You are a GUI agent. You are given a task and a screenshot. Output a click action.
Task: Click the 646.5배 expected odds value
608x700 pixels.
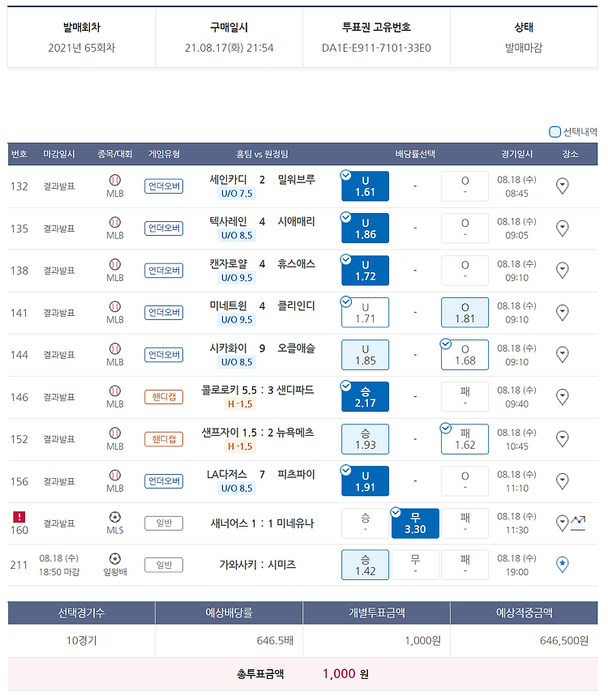click(275, 641)
